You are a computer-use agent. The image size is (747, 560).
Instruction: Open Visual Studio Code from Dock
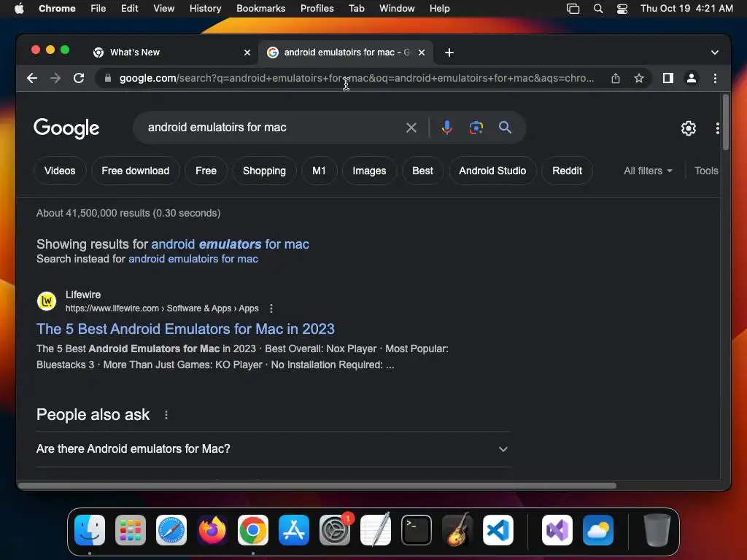(498, 530)
